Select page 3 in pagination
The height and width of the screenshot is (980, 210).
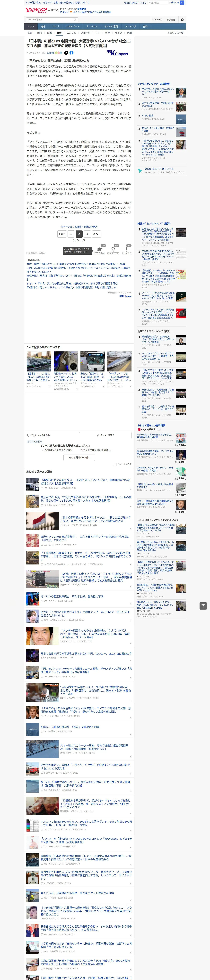click(87, 234)
